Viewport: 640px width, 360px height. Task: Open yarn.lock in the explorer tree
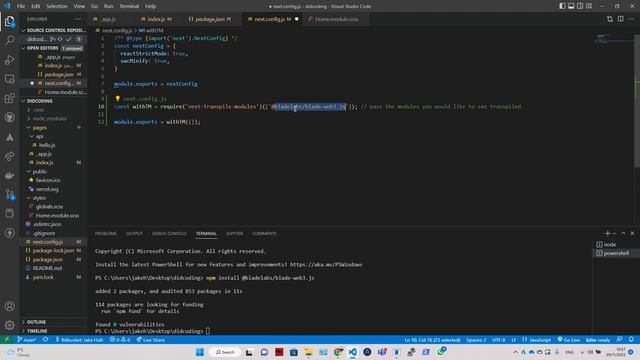click(43, 277)
